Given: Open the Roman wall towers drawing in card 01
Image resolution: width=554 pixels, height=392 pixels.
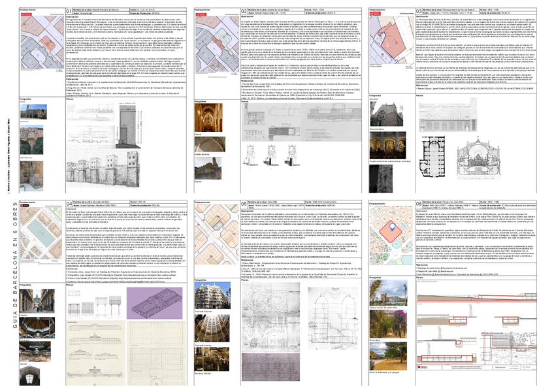Looking at the screenshot, I should [103, 170].
